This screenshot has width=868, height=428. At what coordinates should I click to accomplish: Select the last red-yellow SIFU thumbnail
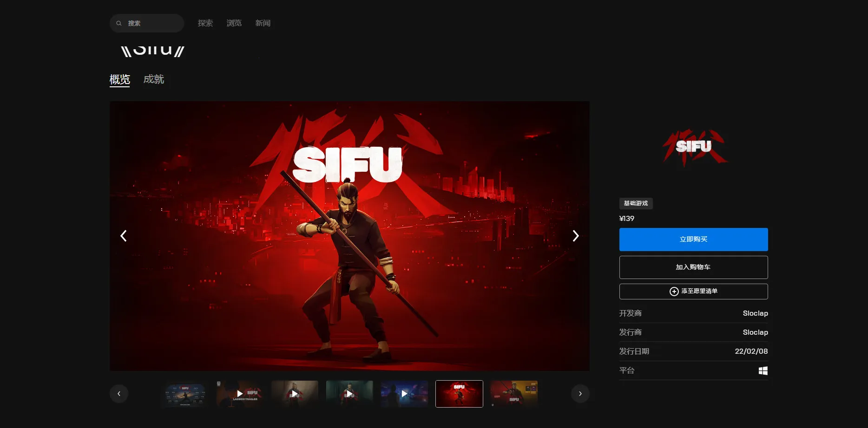(514, 394)
